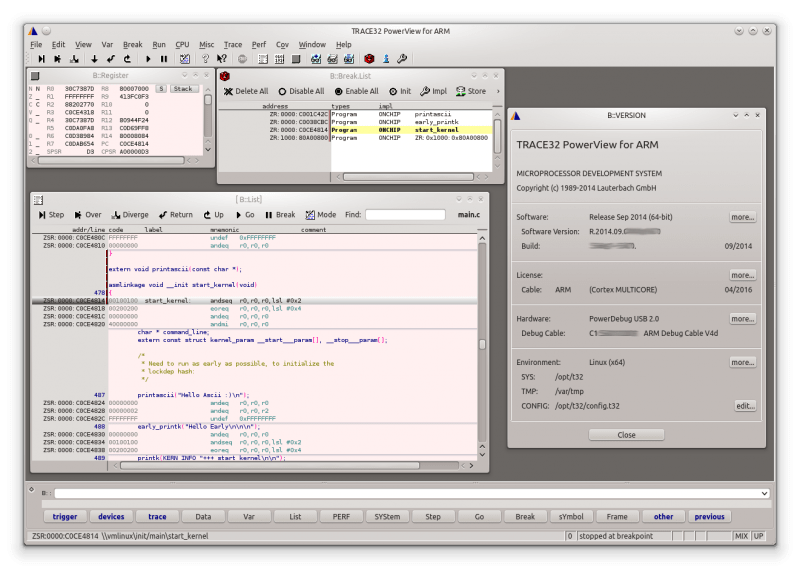Click the MIX field in status bar
The image size is (800, 569).
click(741, 536)
